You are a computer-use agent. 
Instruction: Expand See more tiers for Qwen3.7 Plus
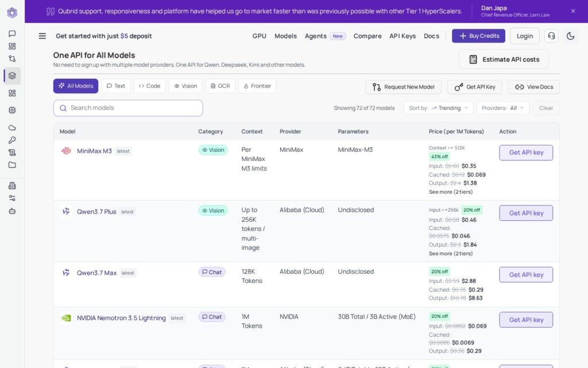pyautogui.click(x=450, y=254)
